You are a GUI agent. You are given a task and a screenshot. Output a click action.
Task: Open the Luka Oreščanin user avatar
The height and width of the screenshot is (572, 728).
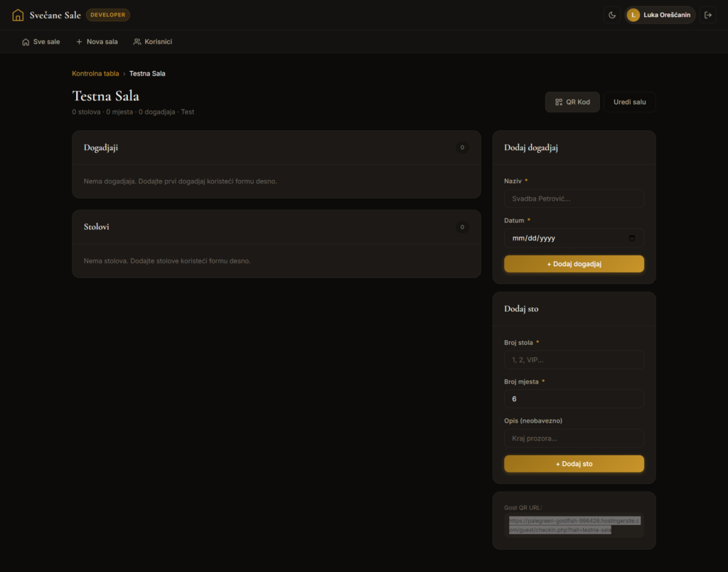tap(633, 15)
